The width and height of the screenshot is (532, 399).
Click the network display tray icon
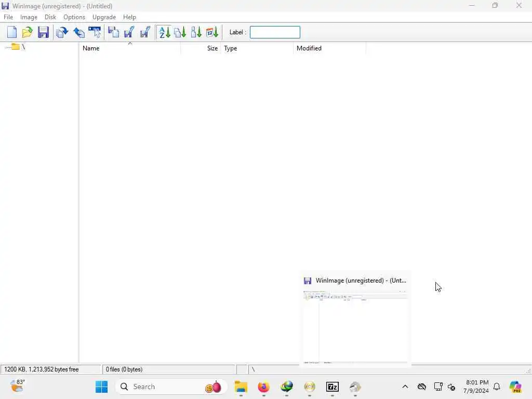pyautogui.click(x=438, y=387)
